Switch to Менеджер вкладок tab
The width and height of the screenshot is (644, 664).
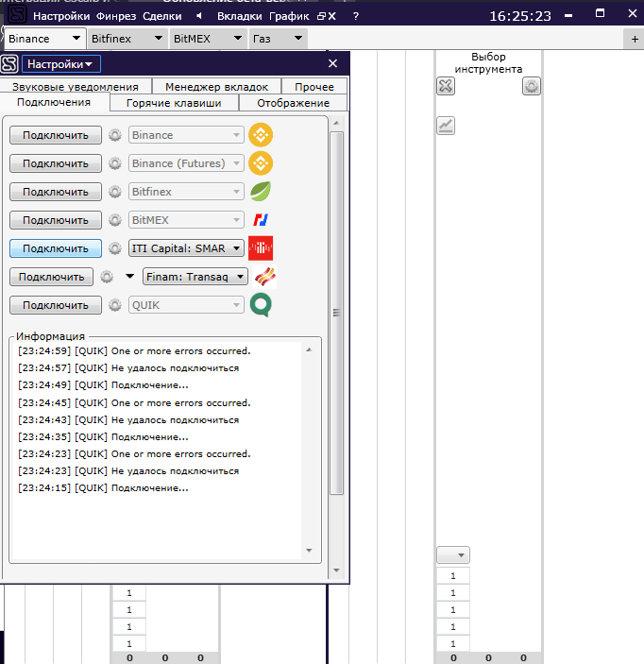pyautogui.click(x=216, y=86)
